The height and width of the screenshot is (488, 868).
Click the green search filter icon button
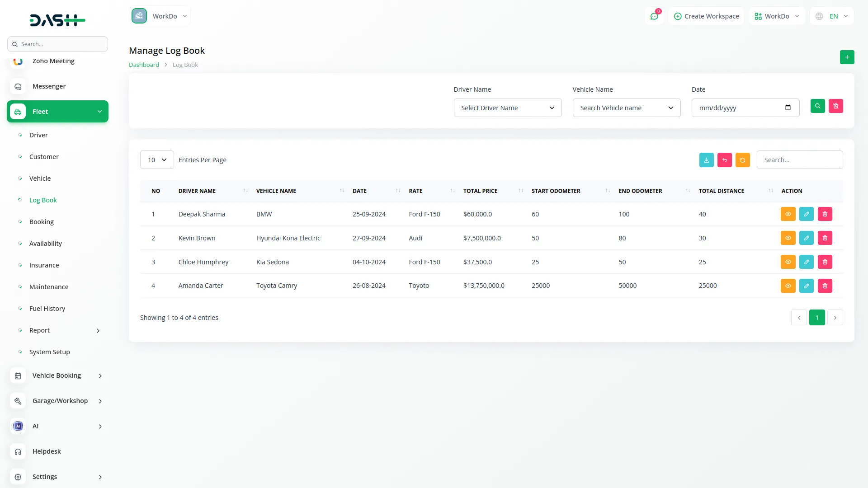(817, 106)
